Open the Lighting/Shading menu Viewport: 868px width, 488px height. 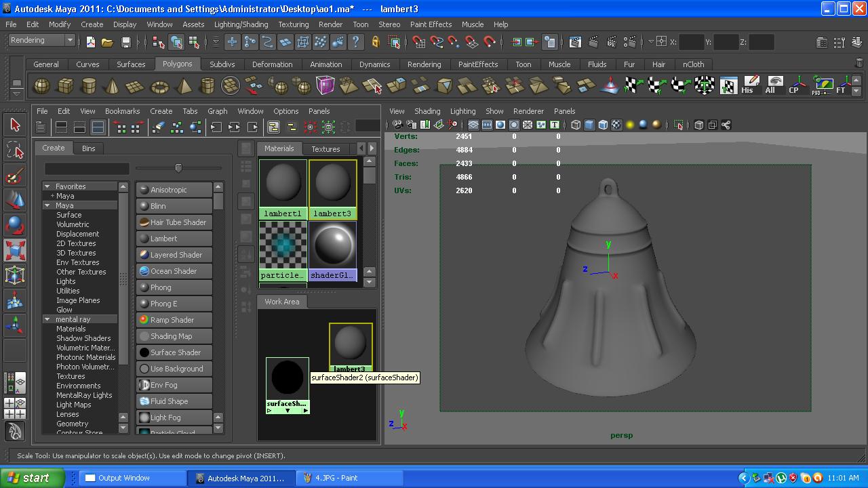(241, 24)
